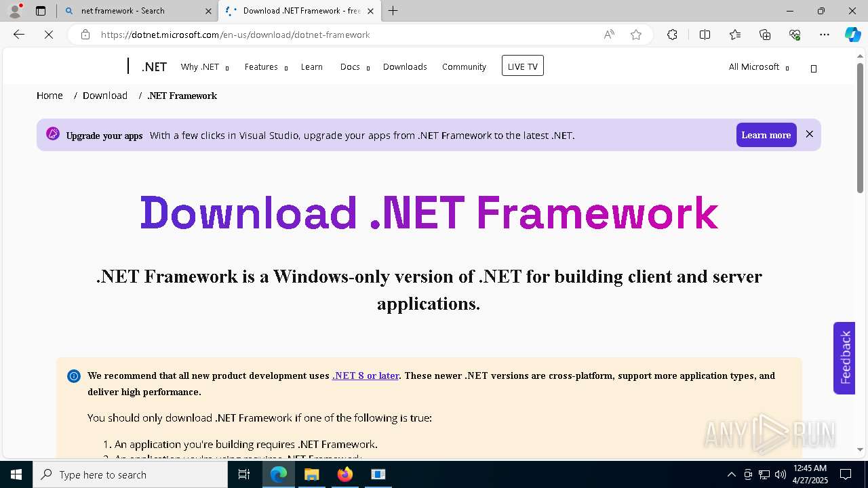Close the Download .NET Framework tab
Screen dimensions: 868x488
point(370,11)
